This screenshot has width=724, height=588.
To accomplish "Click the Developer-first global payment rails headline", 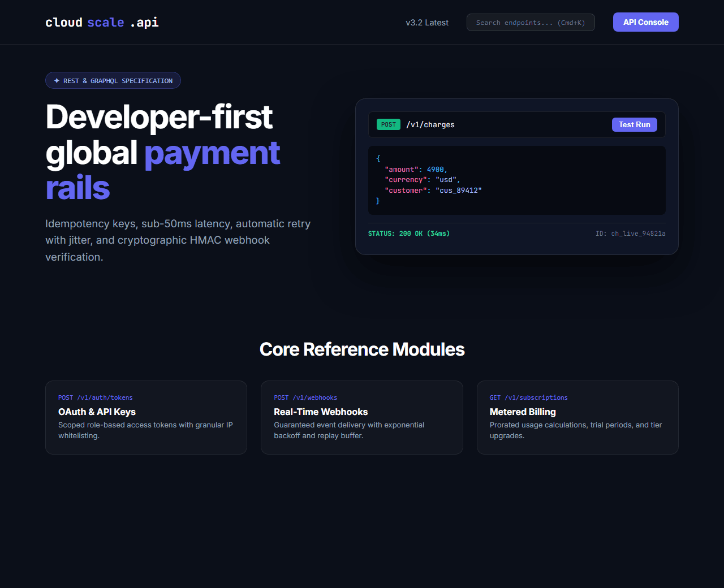I will [x=163, y=152].
